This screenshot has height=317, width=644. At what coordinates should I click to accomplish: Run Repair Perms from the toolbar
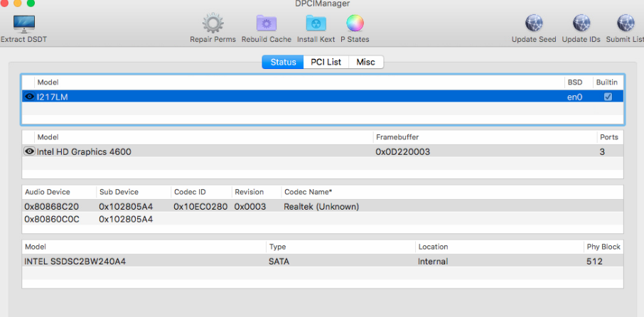[213, 24]
